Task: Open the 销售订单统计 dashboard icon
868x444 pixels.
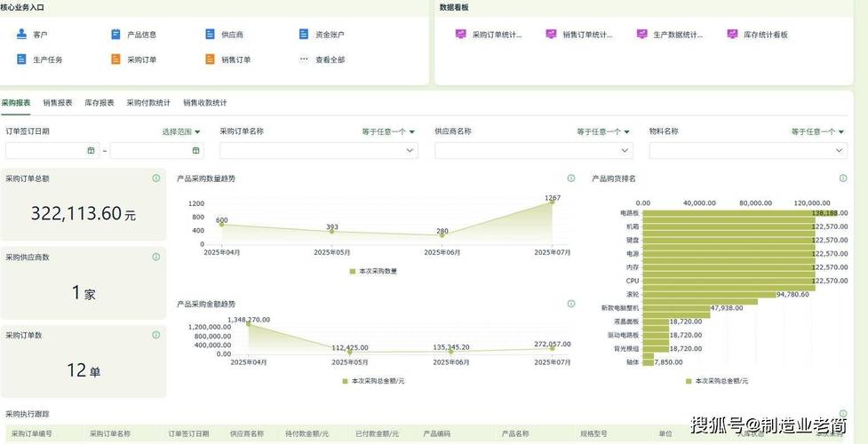Action: (x=551, y=34)
